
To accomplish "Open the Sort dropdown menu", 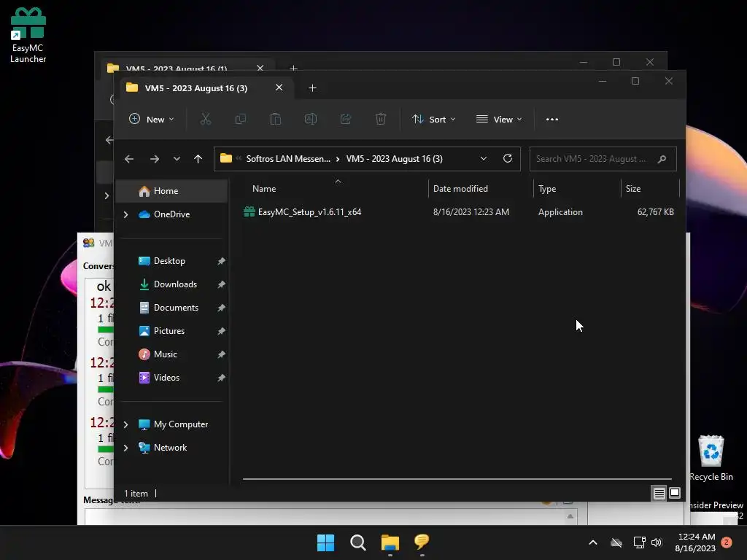I will click(433, 119).
